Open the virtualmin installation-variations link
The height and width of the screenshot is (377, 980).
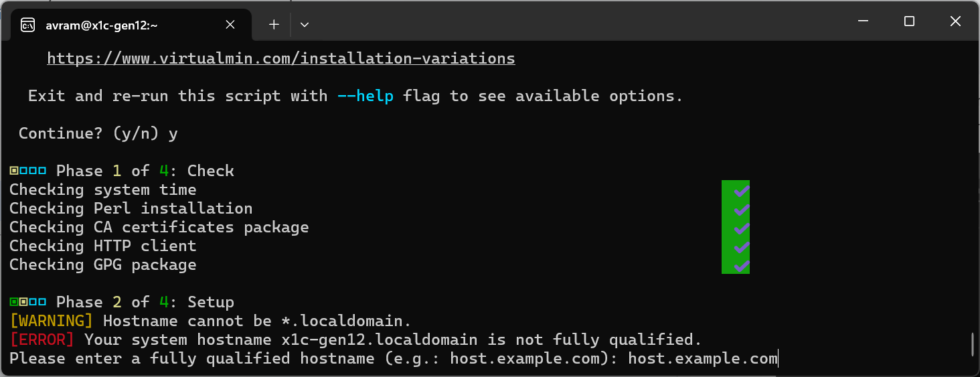281,58
